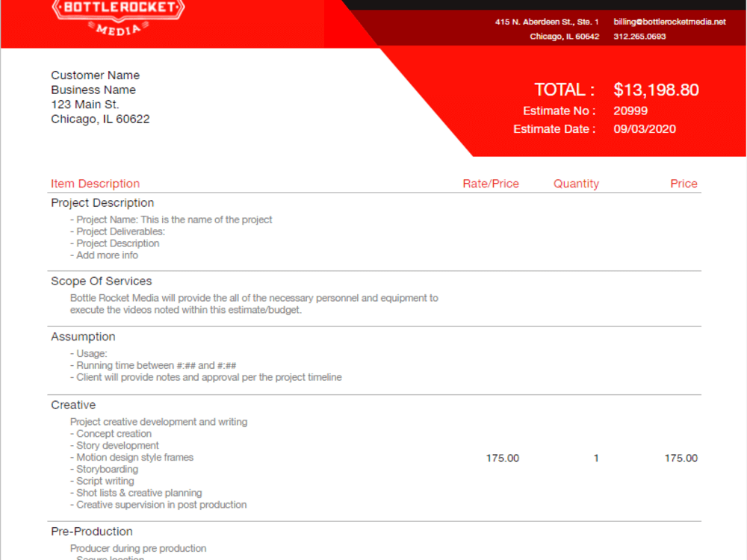This screenshot has height=560, width=747.
Task: Click the Creative rate value 175.00
Action: coord(503,458)
